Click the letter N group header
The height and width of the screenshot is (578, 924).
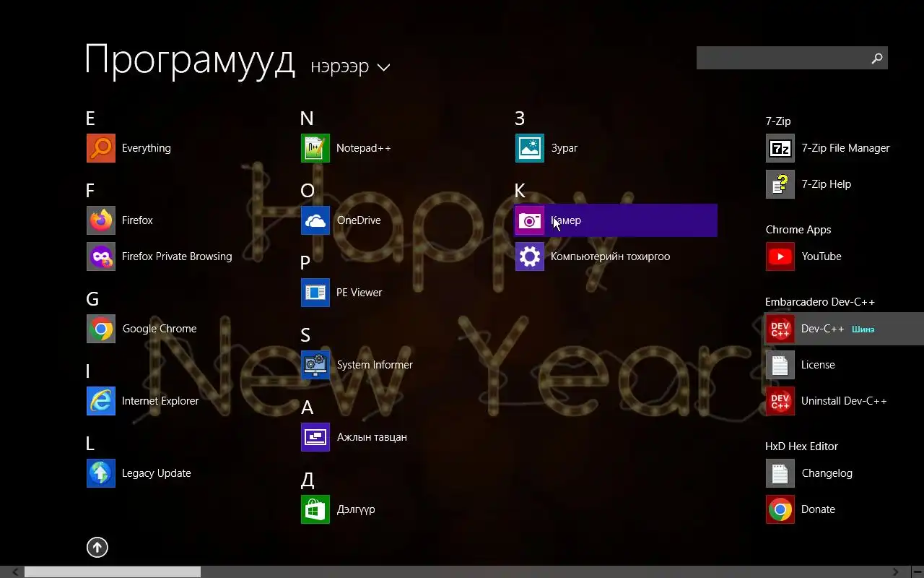307,118
